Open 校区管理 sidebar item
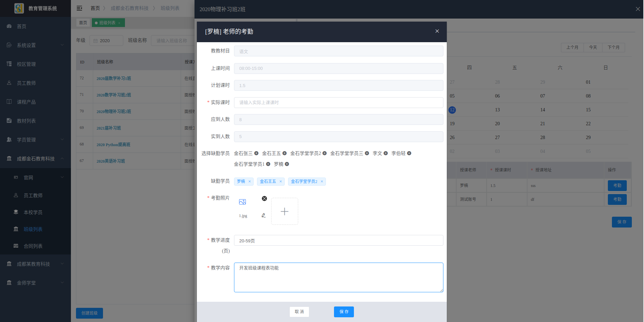This screenshot has width=644, height=322. coord(35,64)
